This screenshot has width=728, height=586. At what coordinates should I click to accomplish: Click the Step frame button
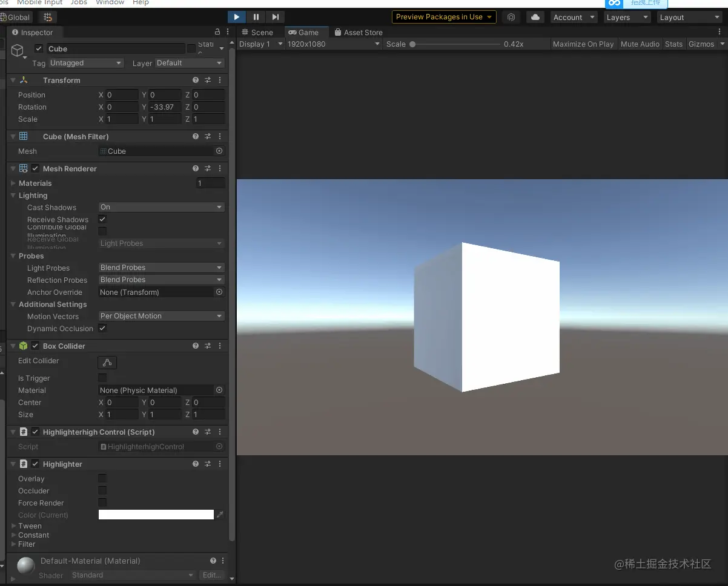coord(276,17)
